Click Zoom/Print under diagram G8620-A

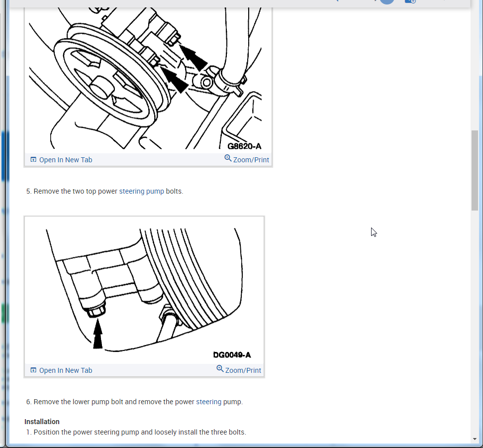coord(251,160)
